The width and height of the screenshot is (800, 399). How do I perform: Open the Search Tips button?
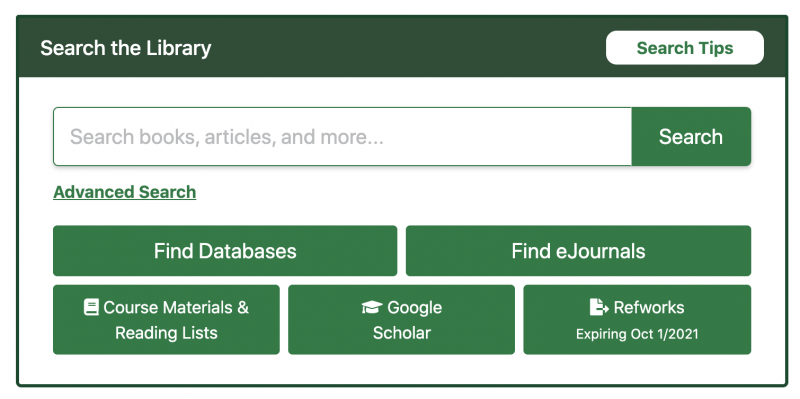(x=685, y=48)
